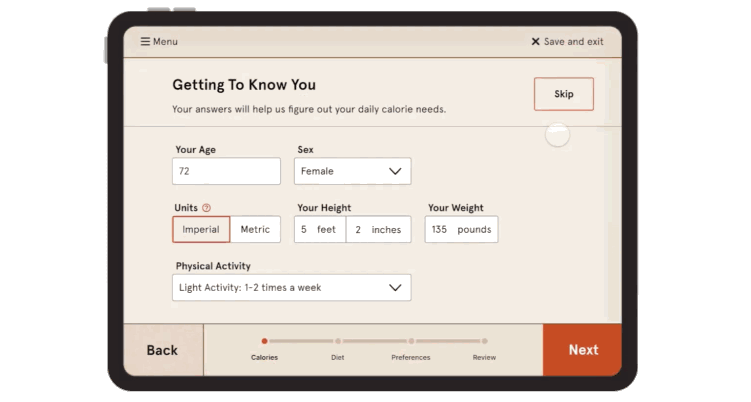Viewport: 751px width, 402px height.
Task: Click the "Physical Activity" label
Action: click(x=213, y=266)
